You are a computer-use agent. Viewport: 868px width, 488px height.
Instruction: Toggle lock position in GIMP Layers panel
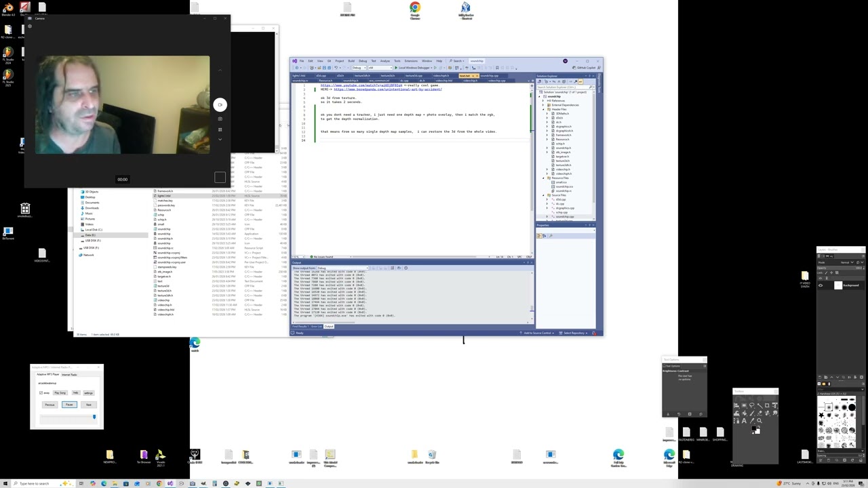tap(831, 272)
